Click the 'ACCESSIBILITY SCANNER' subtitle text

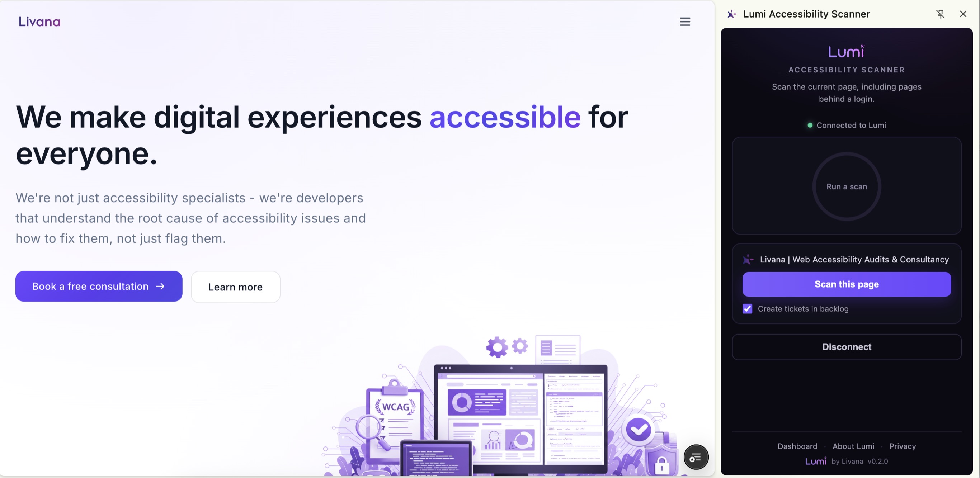847,70
